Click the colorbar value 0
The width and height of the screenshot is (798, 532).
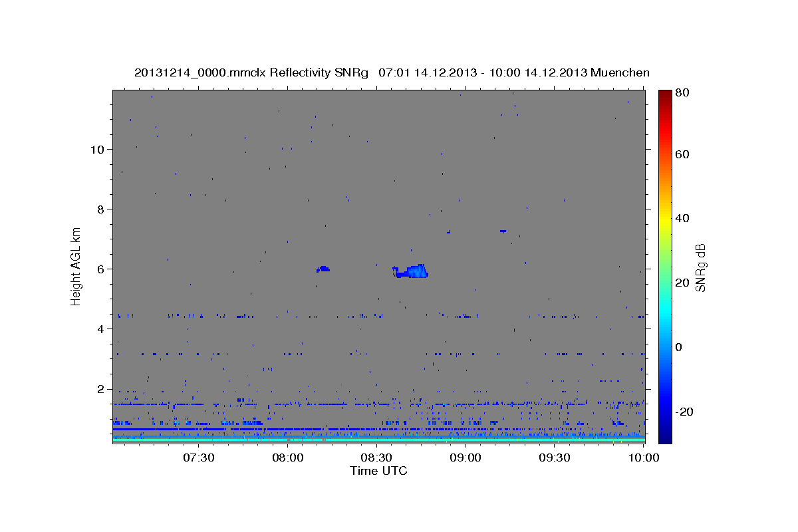click(680, 347)
